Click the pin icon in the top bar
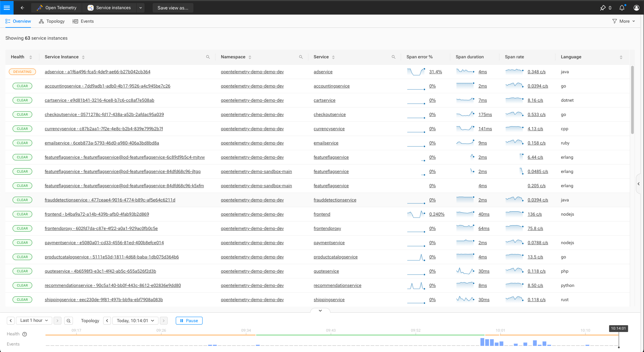The height and width of the screenshot is (352, 644). coord(604,7)
